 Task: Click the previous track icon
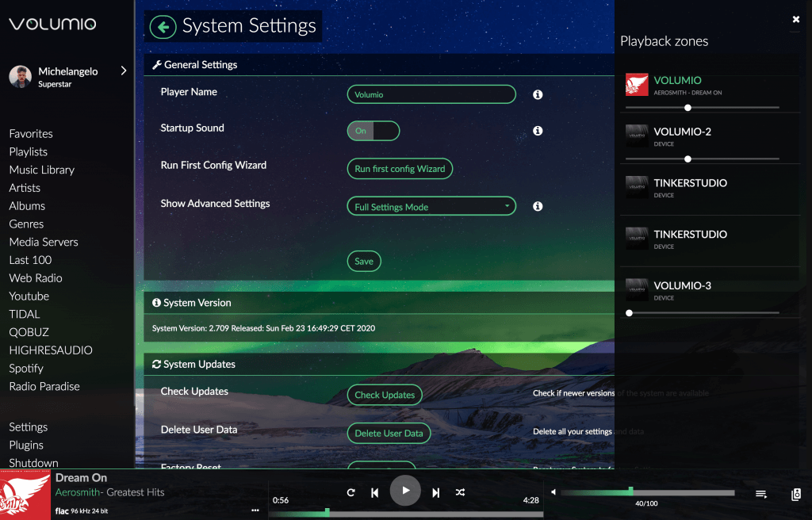coord(374,492)
